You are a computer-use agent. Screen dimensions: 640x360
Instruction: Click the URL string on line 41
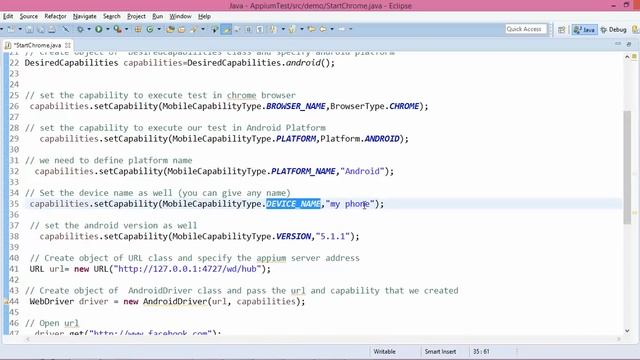[x=188, y=269]
